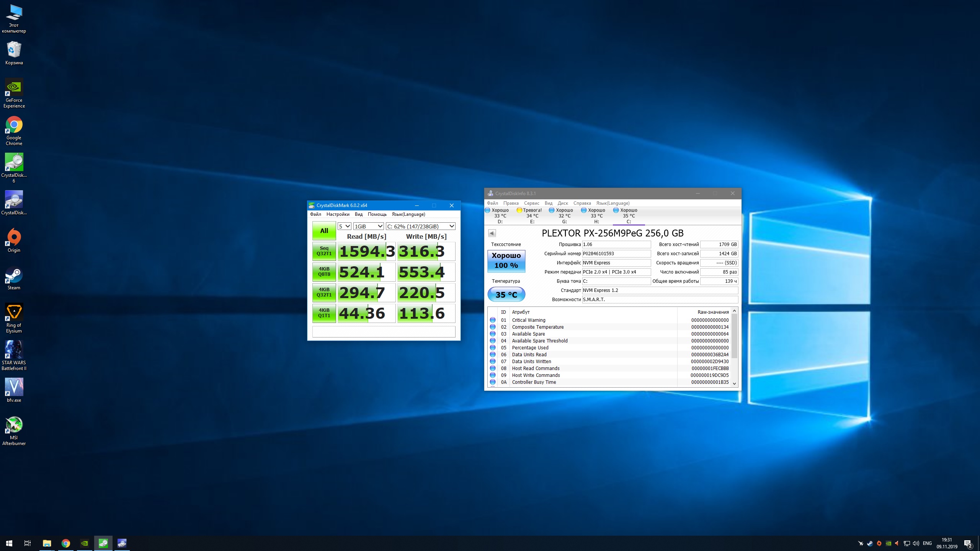
Task: Expand the test count dropdown showing 5
Action: pyautogui.click(x=344, y=226)
